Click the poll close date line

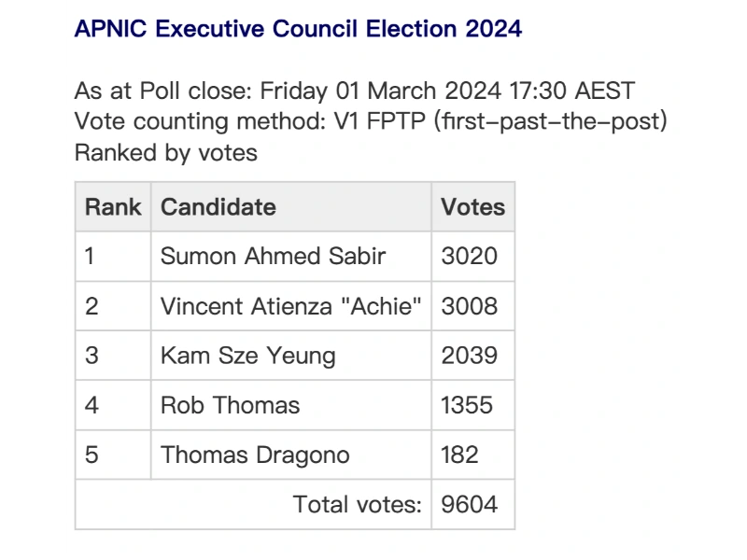pos(354,91)
